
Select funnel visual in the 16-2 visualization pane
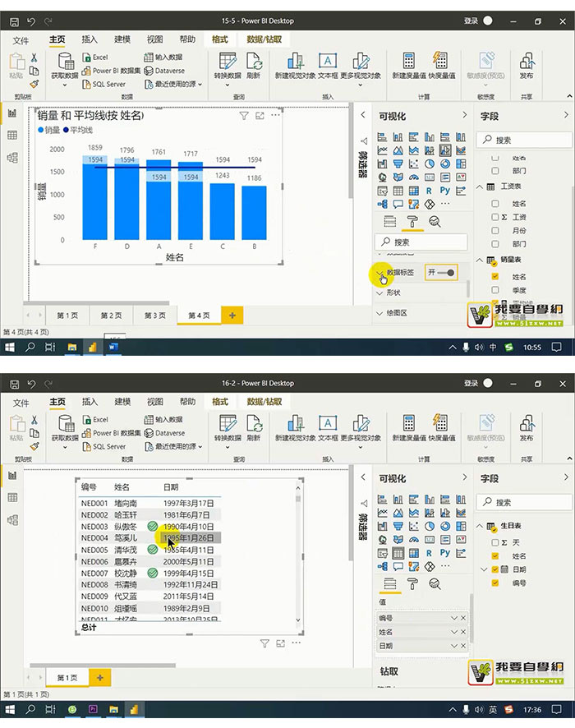[398, 527]
